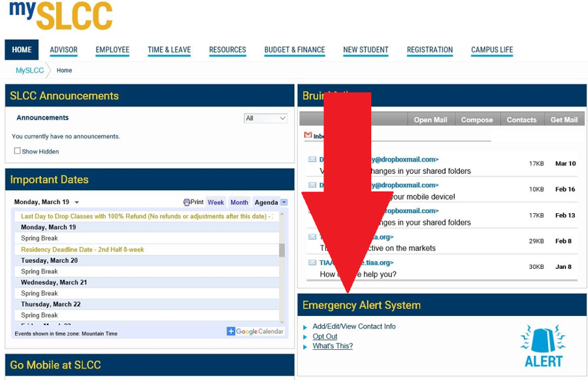This screenshot has width=588, height=380.
Task: Click the Google Calendar plus icon
Action: (x=231, y=331)
